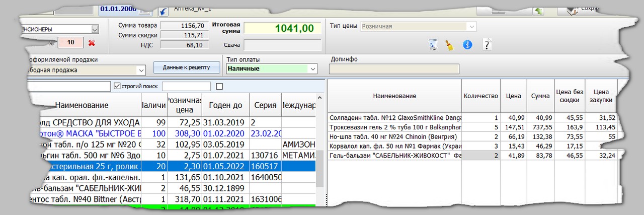Select the Троксевазин гель row
The height and width of the screenshot is (215, 644).
(x=394, y=127)
